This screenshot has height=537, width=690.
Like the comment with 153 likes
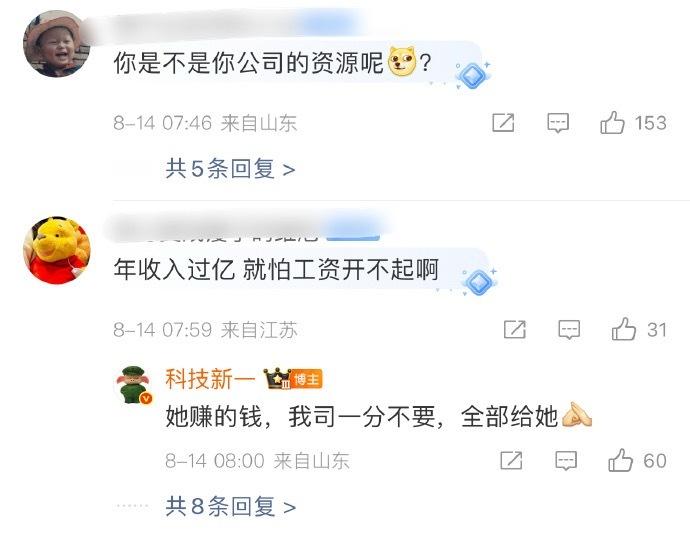click(x=613, y=122)
